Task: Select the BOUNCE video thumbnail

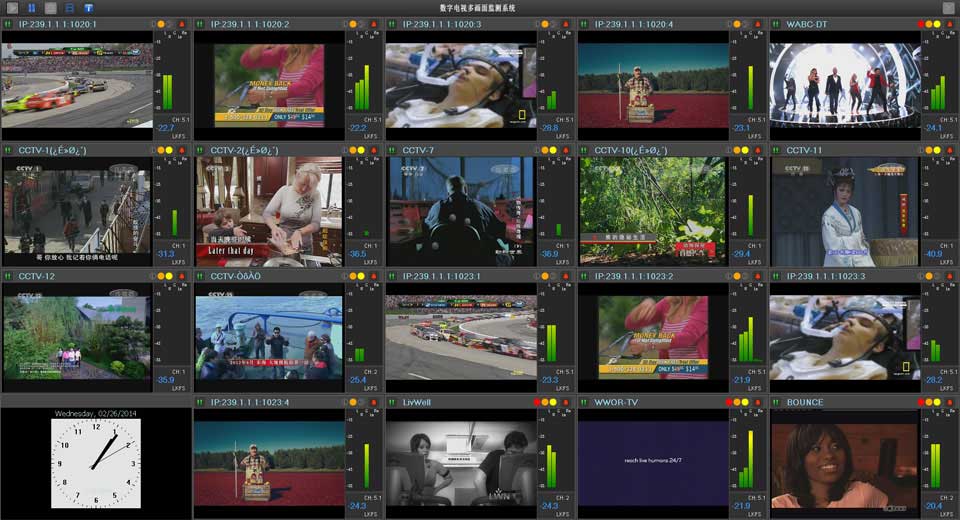Action: point(845,462)
